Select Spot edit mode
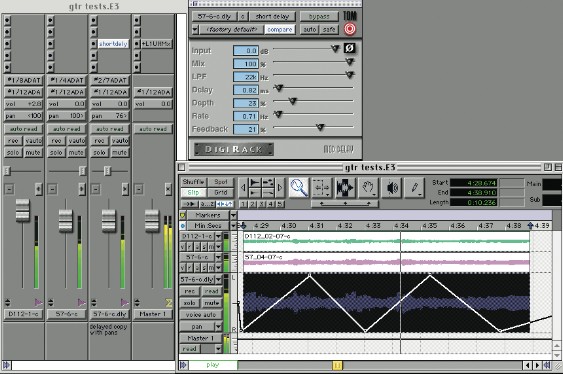Image resolution: width=563 pixels, height=374 pixels. pyautogui.click(x=221, y=182)
